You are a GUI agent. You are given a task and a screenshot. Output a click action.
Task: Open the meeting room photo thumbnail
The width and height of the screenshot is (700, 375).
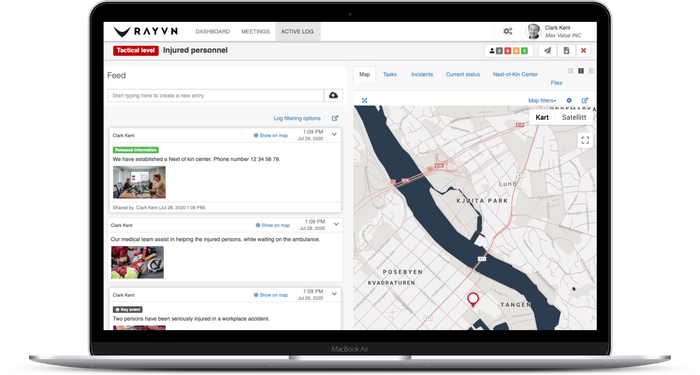pos(139,182)
